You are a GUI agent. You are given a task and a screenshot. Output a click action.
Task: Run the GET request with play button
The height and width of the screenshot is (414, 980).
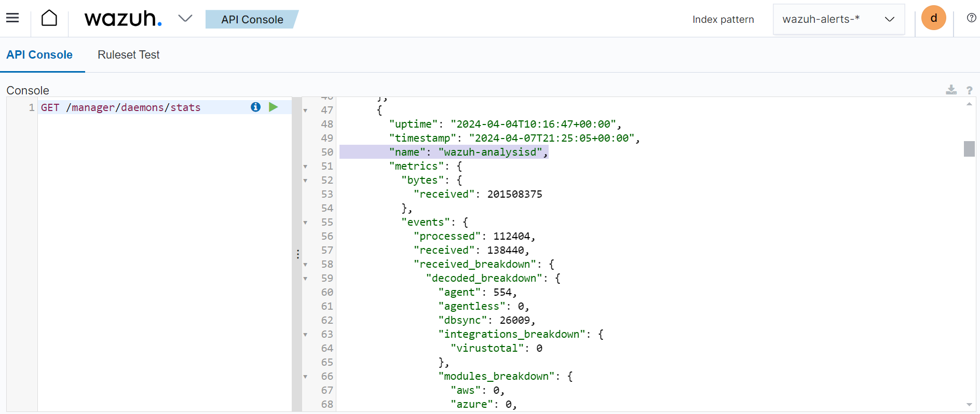(274, 107)
